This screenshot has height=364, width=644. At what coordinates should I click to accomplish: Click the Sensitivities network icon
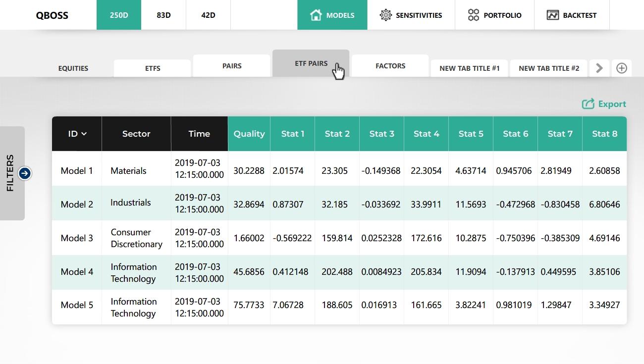385,15
